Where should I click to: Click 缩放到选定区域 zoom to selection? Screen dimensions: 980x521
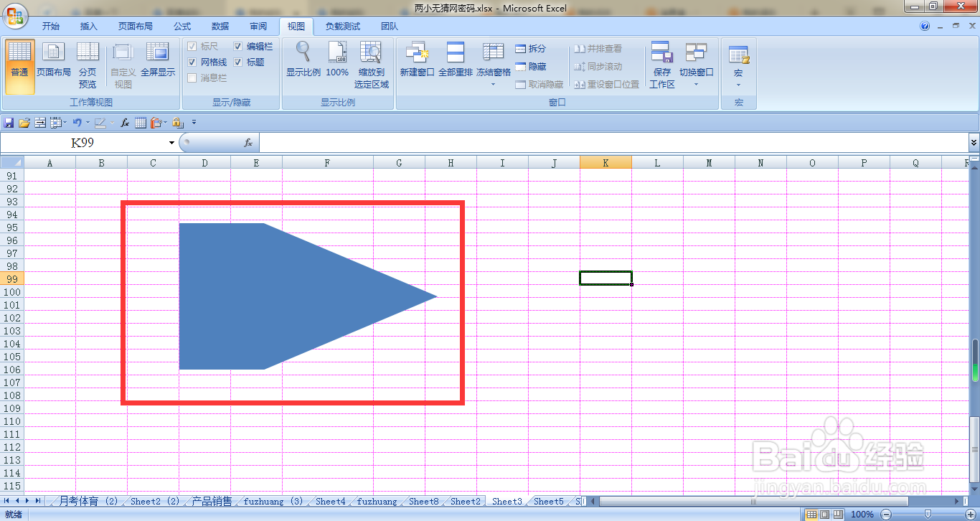pos(372,65)
